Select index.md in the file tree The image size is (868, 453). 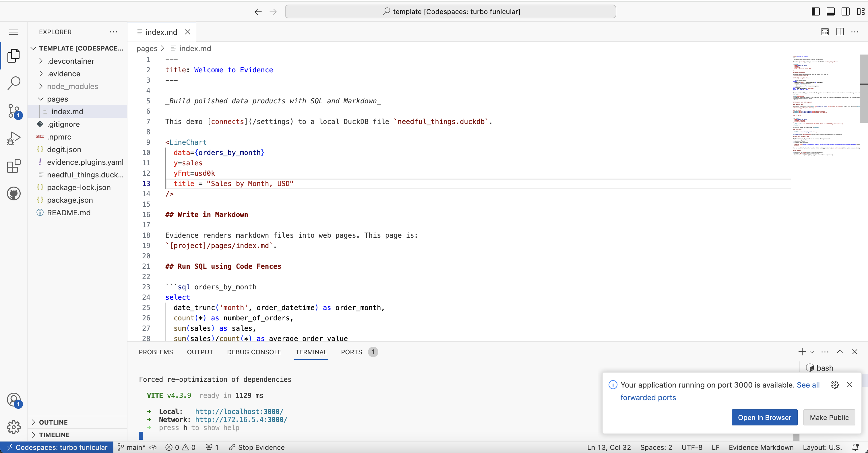click(77, 112)
